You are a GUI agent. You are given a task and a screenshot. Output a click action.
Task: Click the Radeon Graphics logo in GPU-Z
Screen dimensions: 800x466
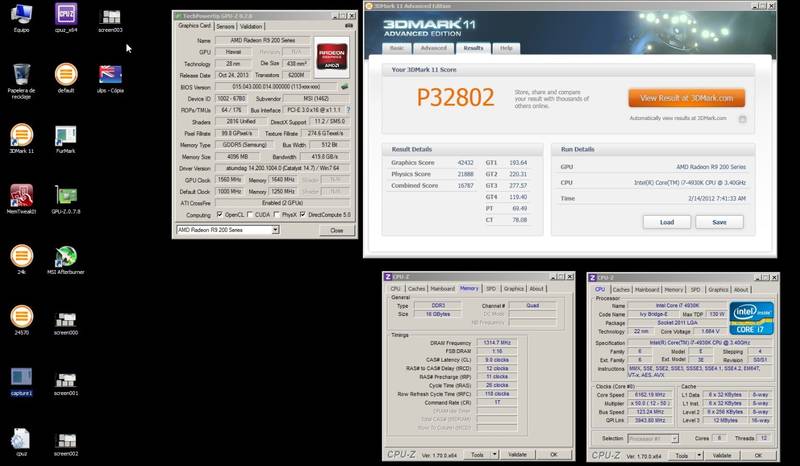coord(332,57)
